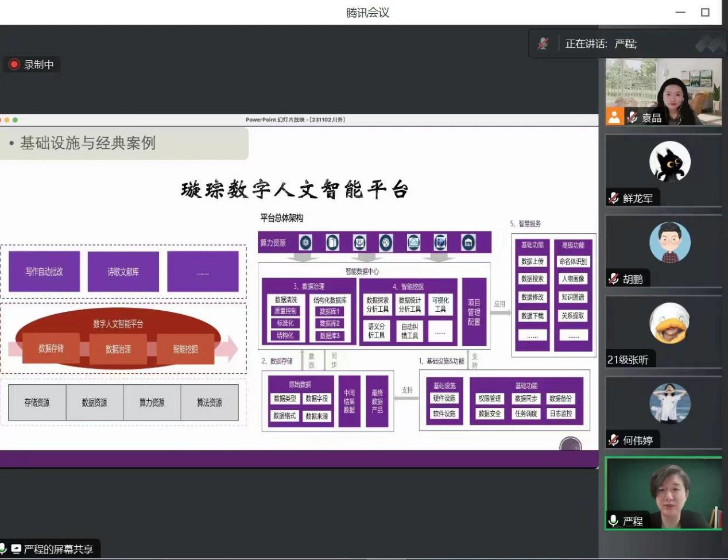Maximize the 腾讯会议 window
The width and height of the screenshot is (728, 560).
[x=705, y=12]
